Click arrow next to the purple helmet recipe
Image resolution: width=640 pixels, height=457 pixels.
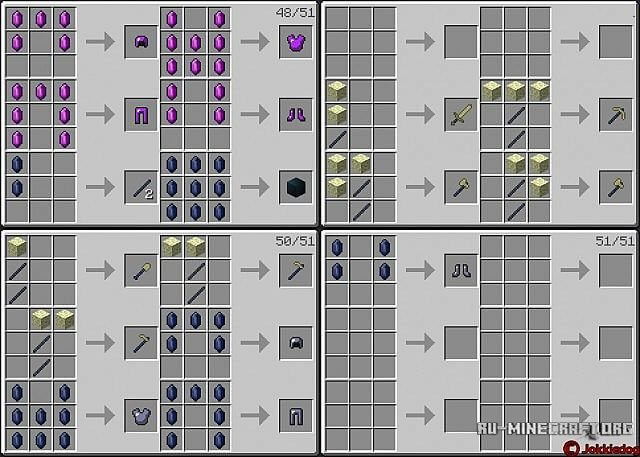pyautogui.click(x=100, y=42)
